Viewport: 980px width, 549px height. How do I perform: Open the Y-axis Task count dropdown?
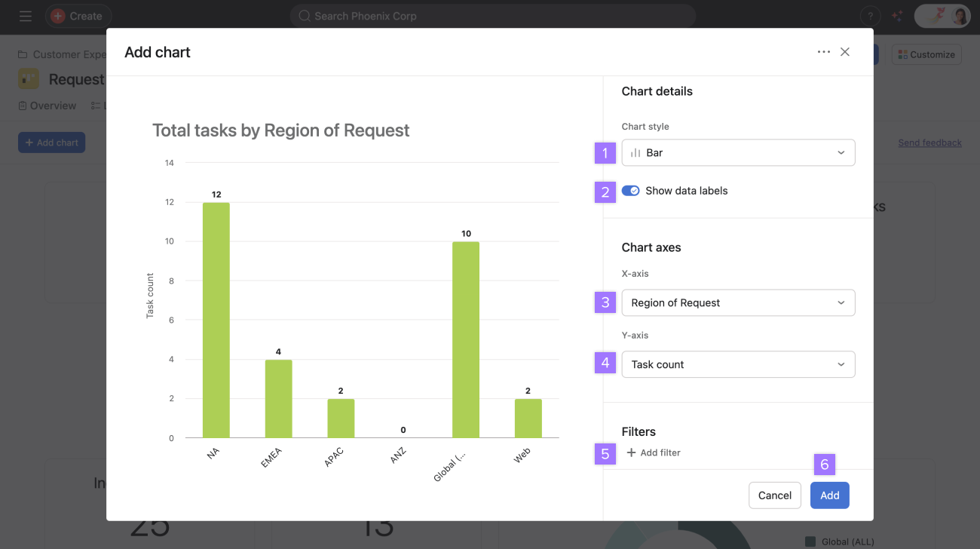click(x=737, y=364)
